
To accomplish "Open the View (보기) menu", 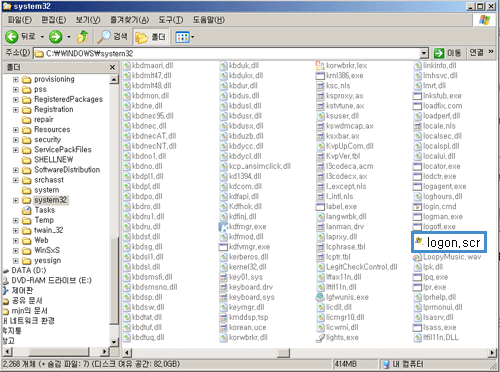I will pos(88,20).
